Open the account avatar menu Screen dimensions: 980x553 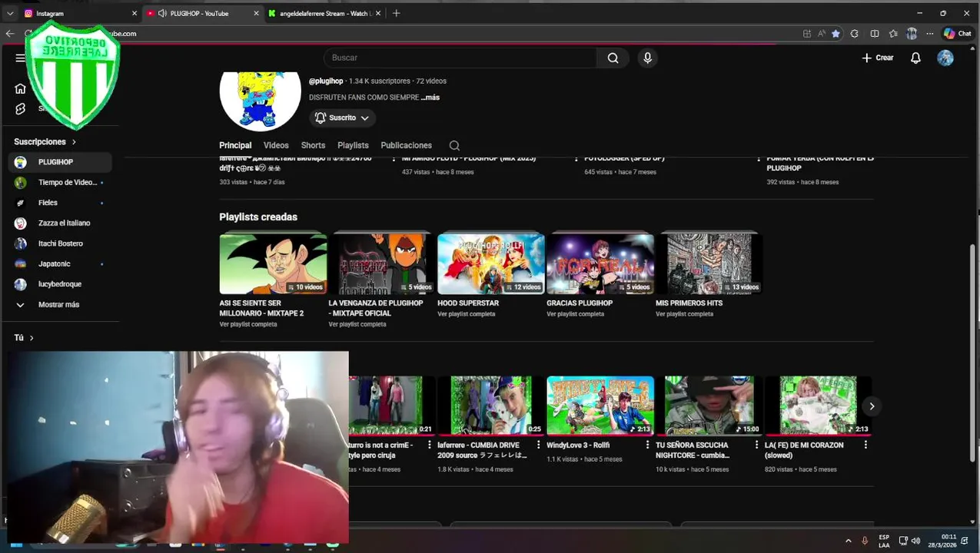(945, 58)
